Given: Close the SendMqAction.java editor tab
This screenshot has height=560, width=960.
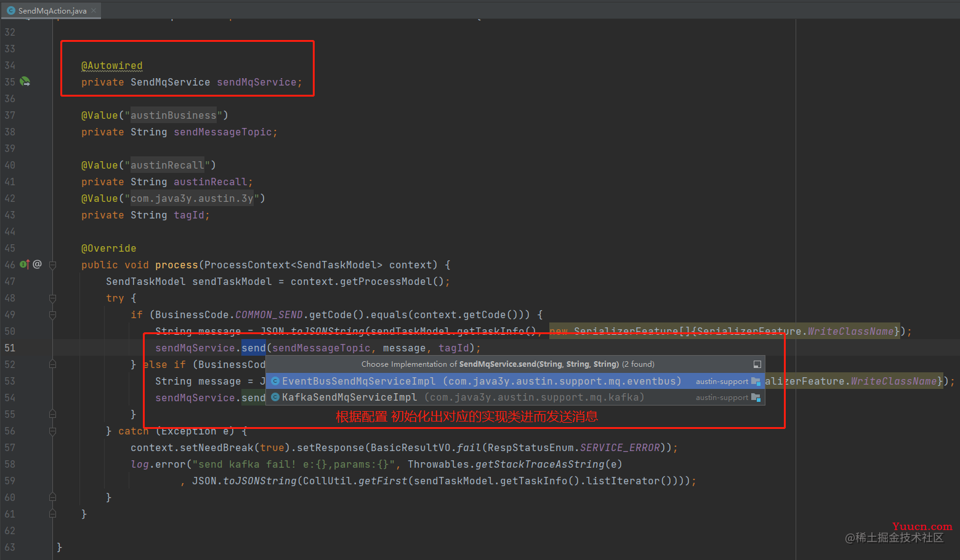Looking at the screenshot, I should [x=94, y=10].
